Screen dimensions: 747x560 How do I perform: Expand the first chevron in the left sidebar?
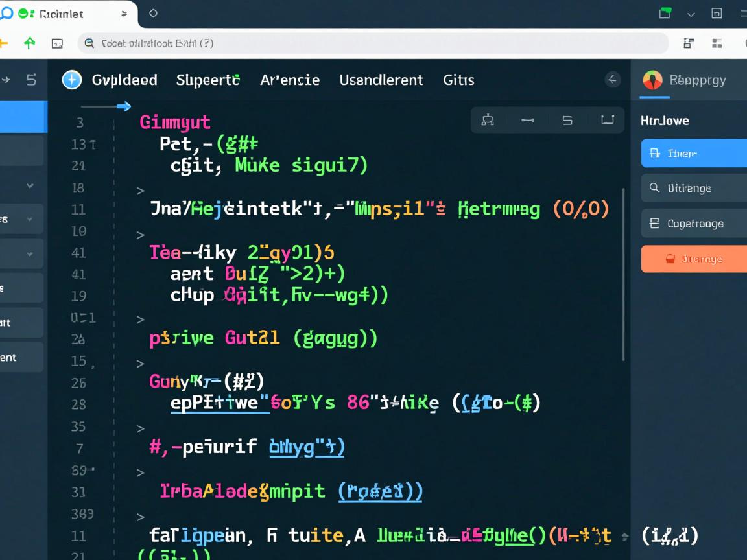(x=30, y=186)
